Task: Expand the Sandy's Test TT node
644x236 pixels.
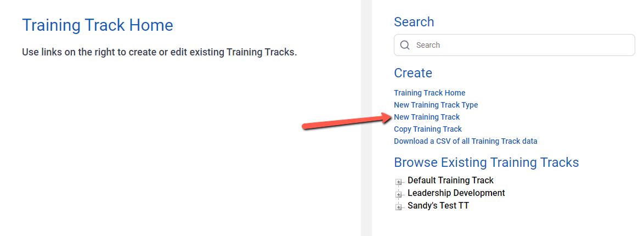Action: tap(398, 207)
